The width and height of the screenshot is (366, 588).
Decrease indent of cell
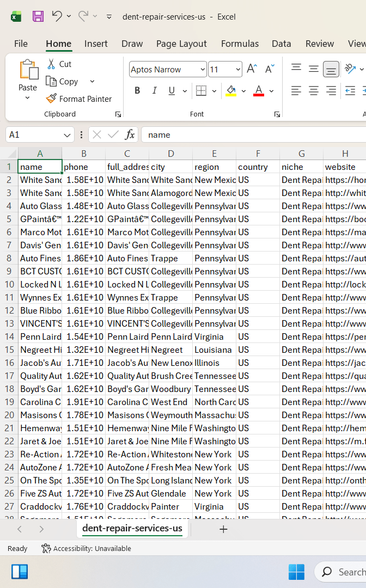pyautogui.click(x=350, y=90)
